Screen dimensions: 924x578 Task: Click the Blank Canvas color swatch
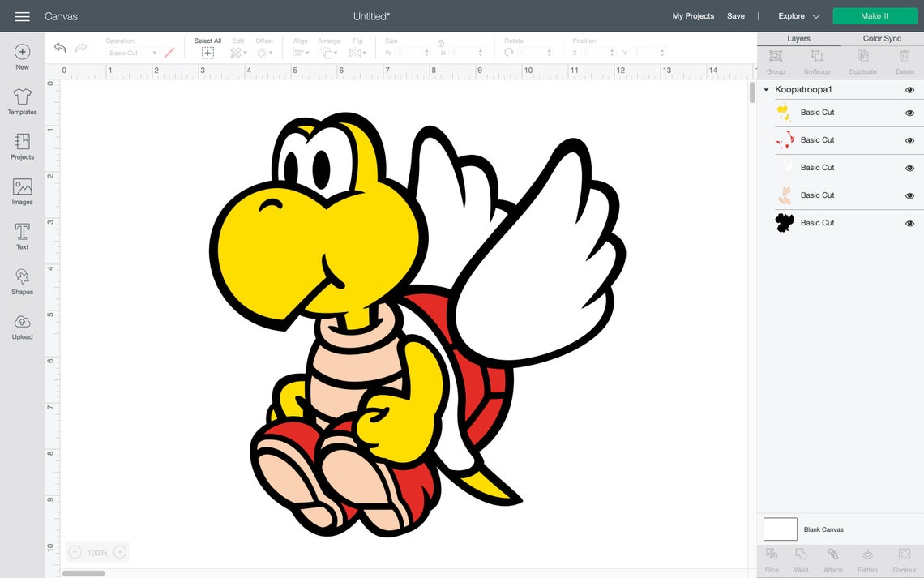[x=779, y=529]
